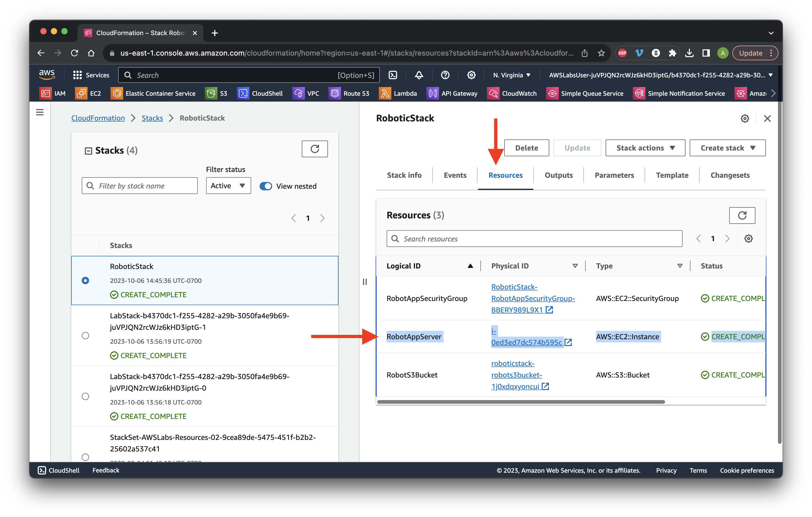
Task: Launch CloudShell from favorites bar
Action: tap(260, 94)
